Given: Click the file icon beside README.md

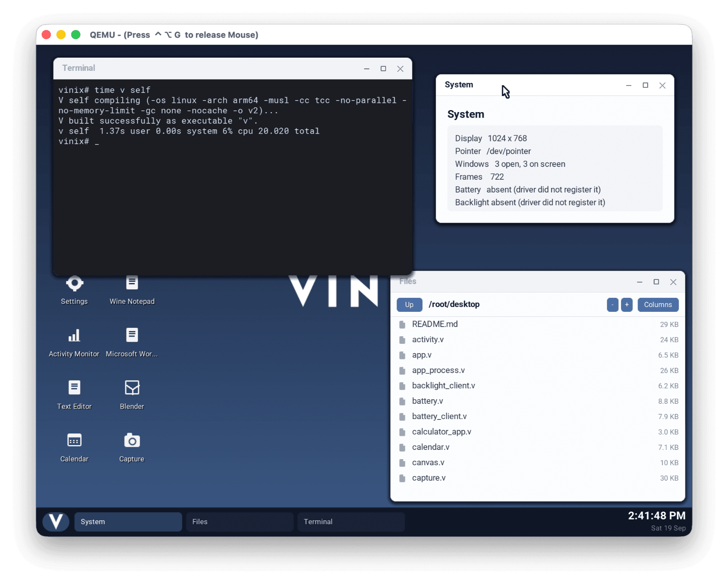Looking at the screenshot, I should (x=402, y=325).
